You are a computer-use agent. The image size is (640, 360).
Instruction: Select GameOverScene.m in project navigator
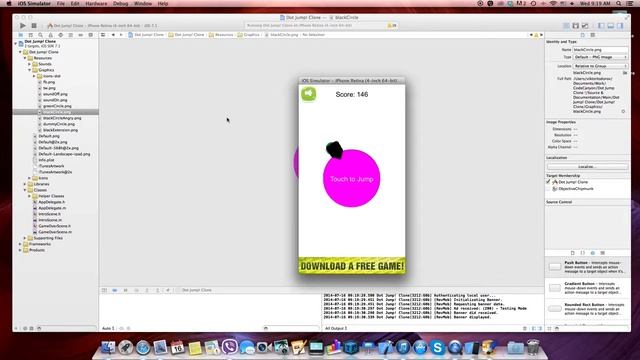click(x=55, y=232)
